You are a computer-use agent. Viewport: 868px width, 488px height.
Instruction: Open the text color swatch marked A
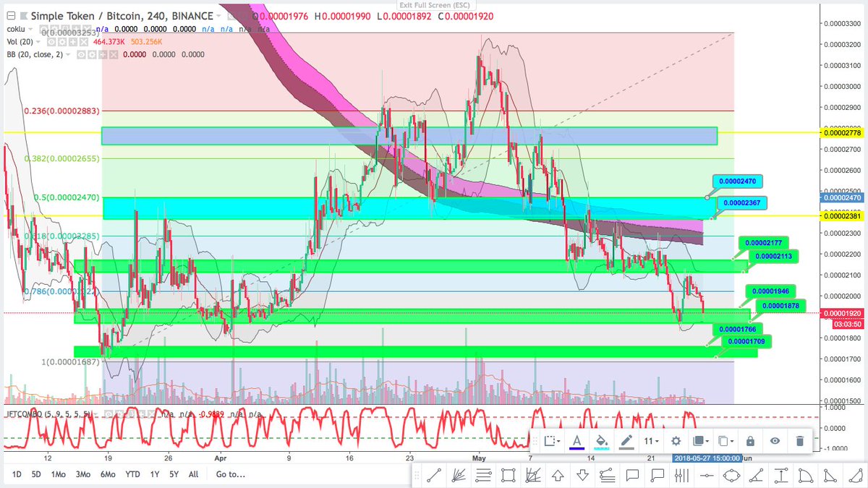click(x=576, y=441)
